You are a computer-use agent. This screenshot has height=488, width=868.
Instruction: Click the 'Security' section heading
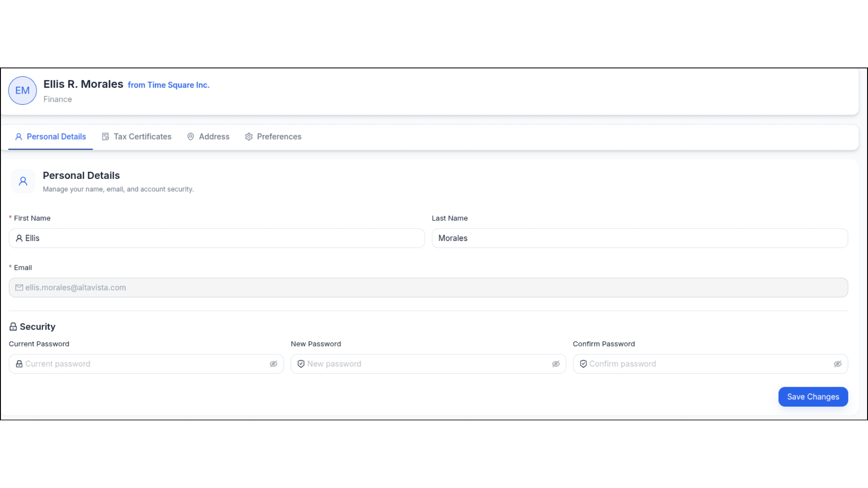38,327
